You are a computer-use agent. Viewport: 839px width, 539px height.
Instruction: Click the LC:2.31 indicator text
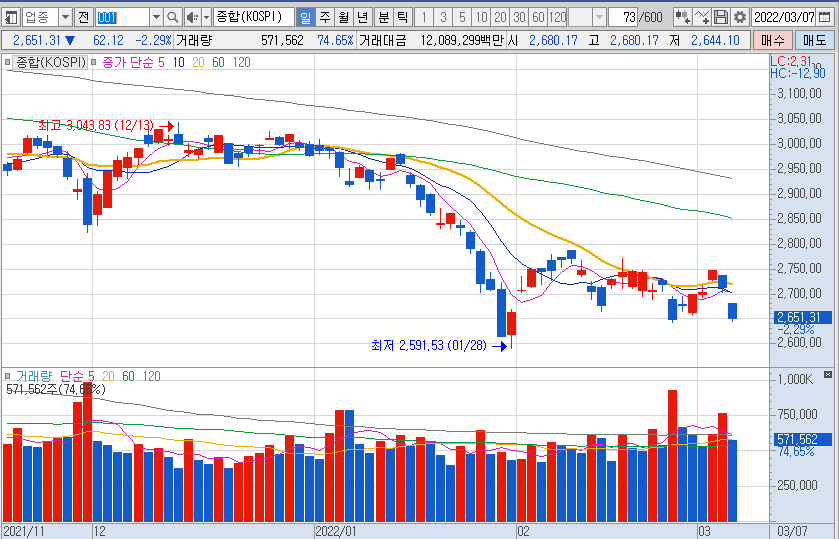coord(791,61)
